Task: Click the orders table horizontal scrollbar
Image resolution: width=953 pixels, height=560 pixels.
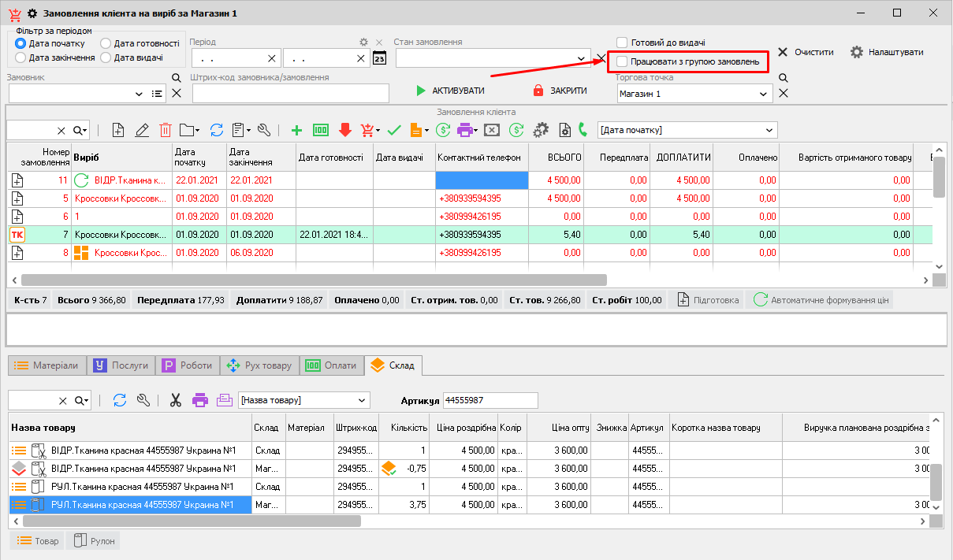Action: pos(314,280)
